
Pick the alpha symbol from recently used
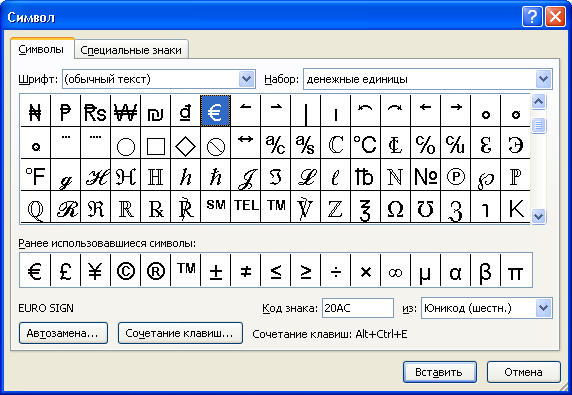click(x=455, y=270)
